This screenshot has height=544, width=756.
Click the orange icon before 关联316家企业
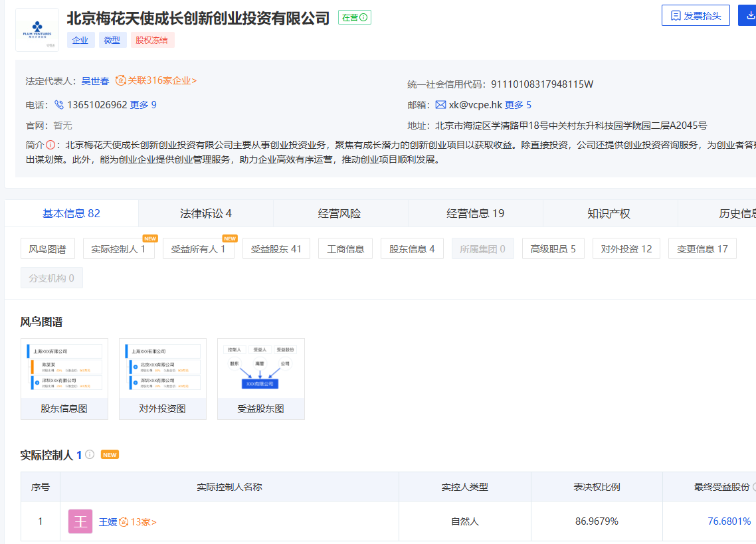pos(120,80)
